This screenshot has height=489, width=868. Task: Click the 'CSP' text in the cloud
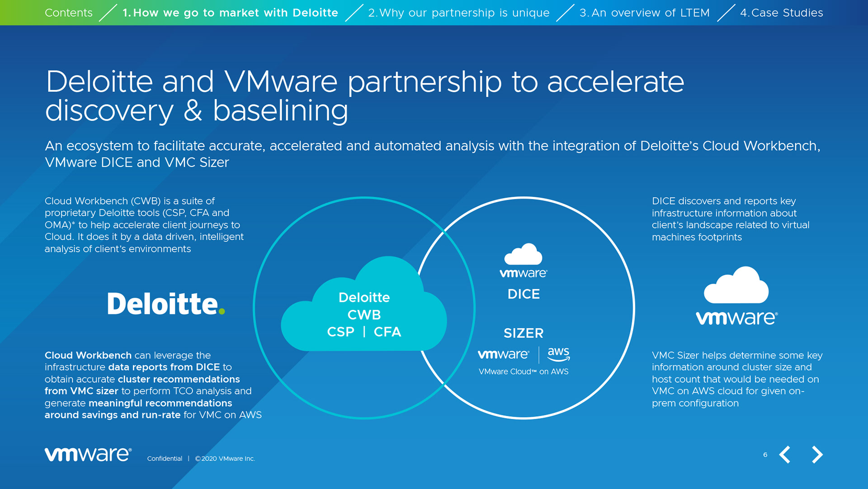tap(340, 332)
